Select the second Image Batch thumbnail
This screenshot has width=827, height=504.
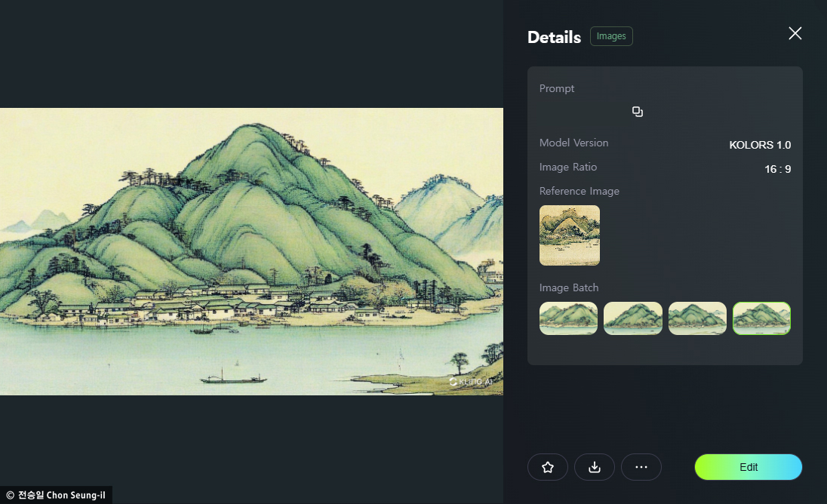coord(633,318)
